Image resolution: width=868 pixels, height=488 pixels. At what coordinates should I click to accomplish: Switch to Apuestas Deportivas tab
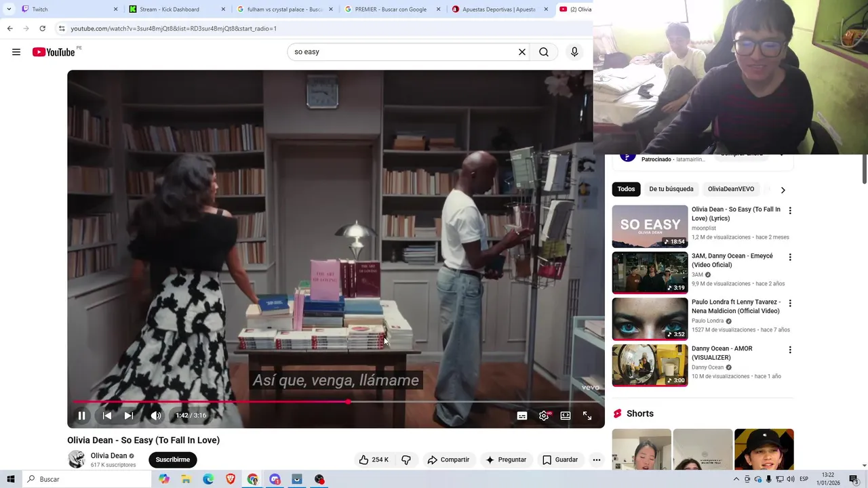(x=500, y=9)
